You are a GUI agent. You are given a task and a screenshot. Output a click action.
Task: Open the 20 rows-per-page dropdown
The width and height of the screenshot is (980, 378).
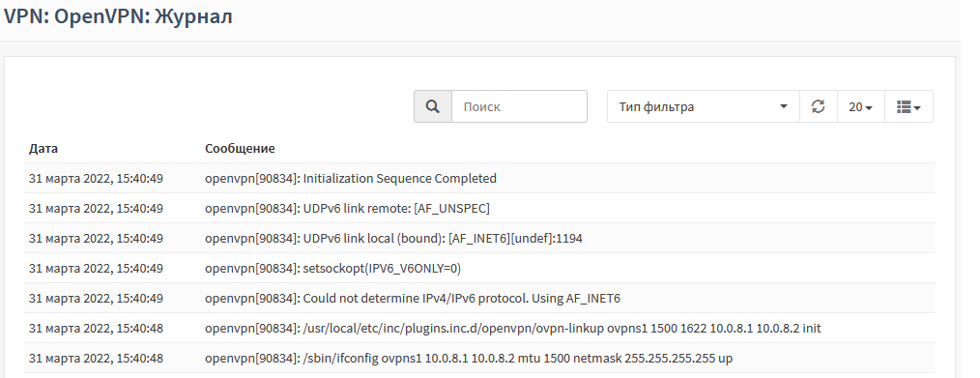(x=860, y=107)
